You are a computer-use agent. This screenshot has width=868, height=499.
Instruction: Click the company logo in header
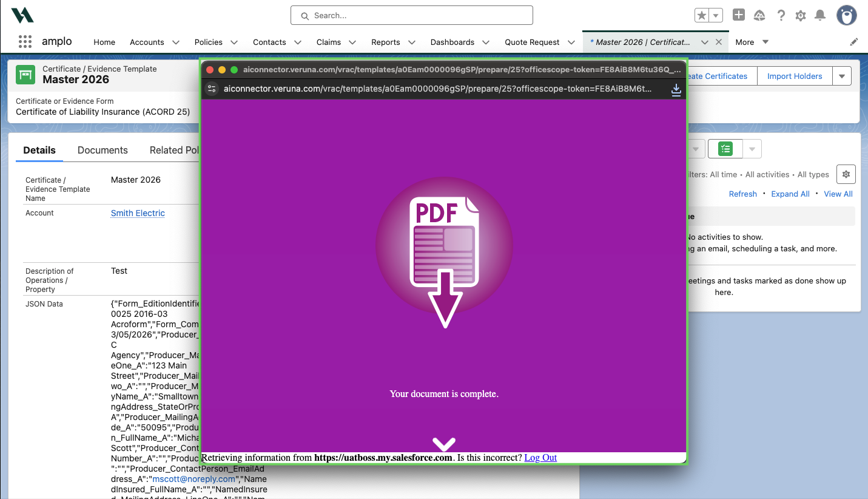22,15
